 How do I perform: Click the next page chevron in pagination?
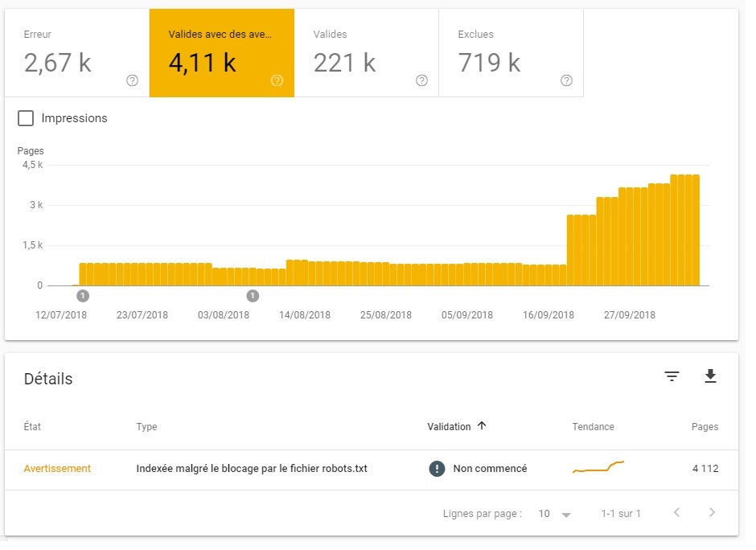coord(713,513)
